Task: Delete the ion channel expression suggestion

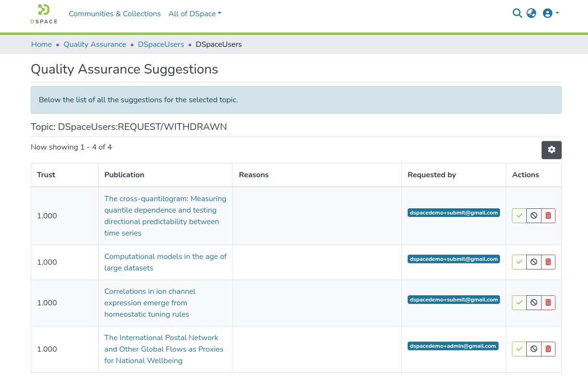Action: click(548, 302)
